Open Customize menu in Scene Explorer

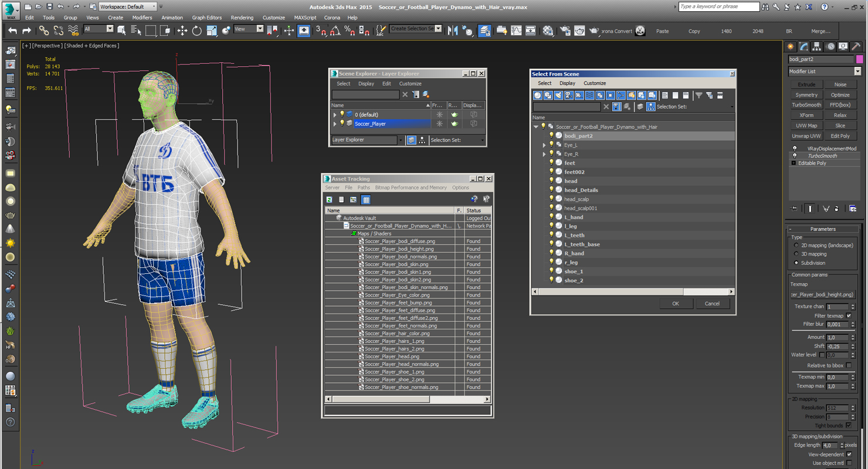(410, 84)
